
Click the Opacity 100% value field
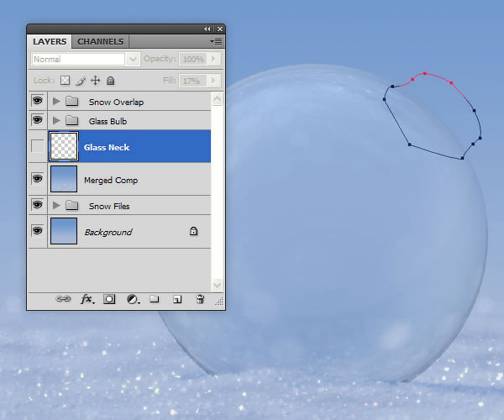[x=193, y=59]
